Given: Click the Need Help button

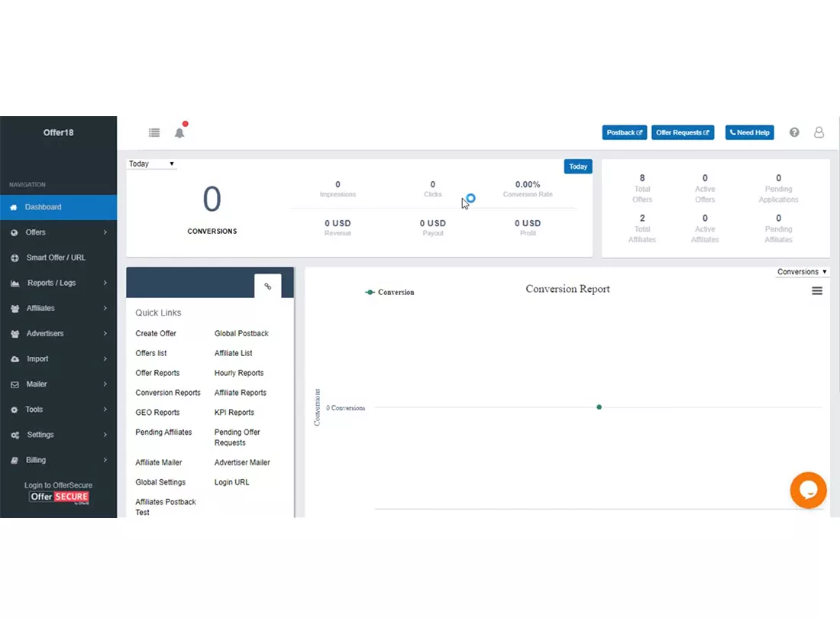Looking at the screenshot, I should tap(749, 132).
